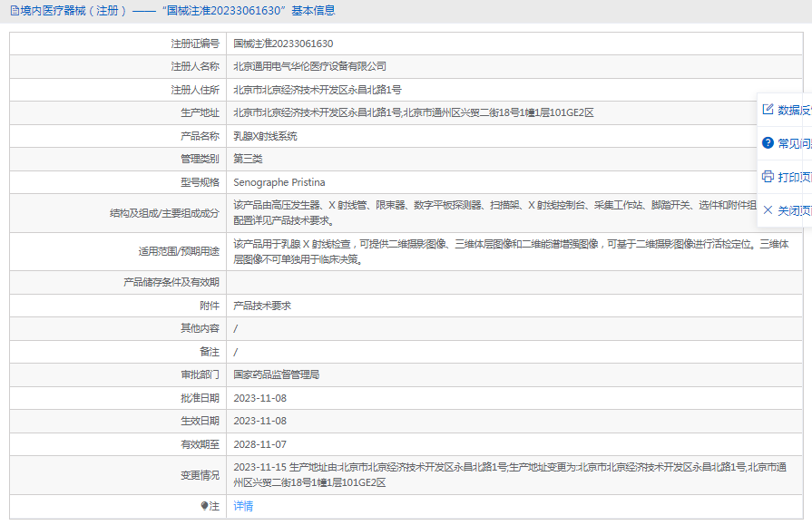This screenshot has width=812, height=525.
Task: Click the 生效日期 row label
Action: click(200, 421)
